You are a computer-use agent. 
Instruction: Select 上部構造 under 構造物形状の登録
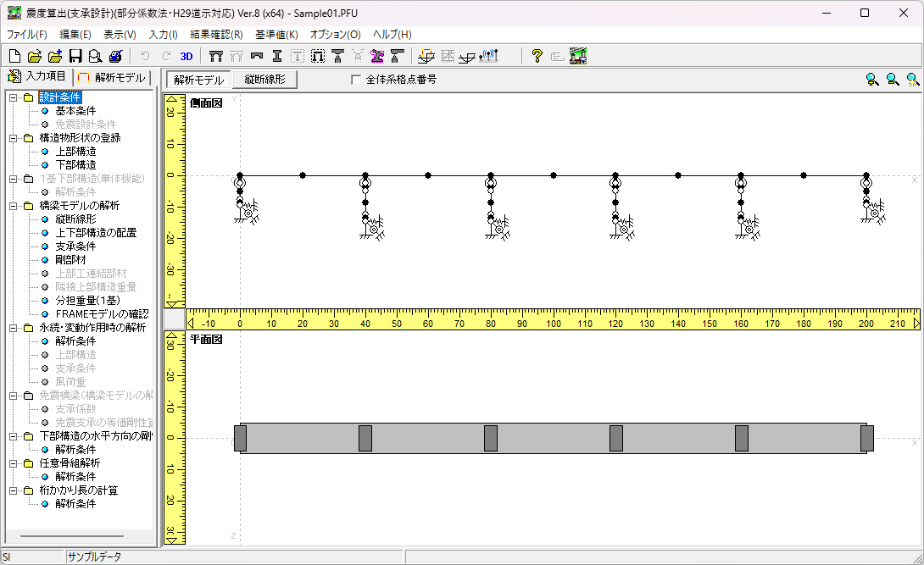pos(75,152)
